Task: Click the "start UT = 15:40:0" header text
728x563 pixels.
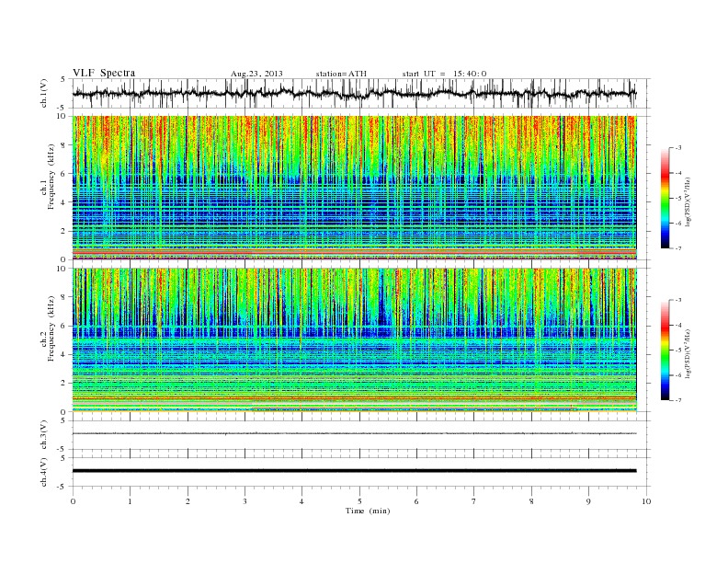Action: click(x=444, y=74)
